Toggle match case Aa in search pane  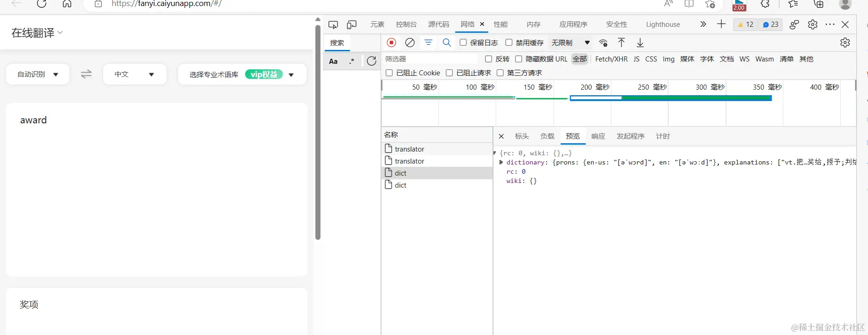pyautogui.click(x=333, y=61)
